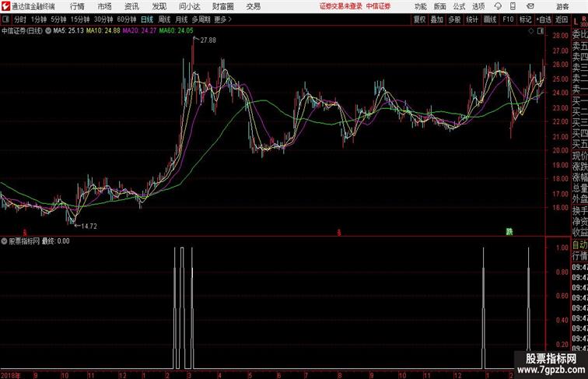Select the 周线 weekly chart tab
Screen dimensions: 588x379
(x=164, y=19)
